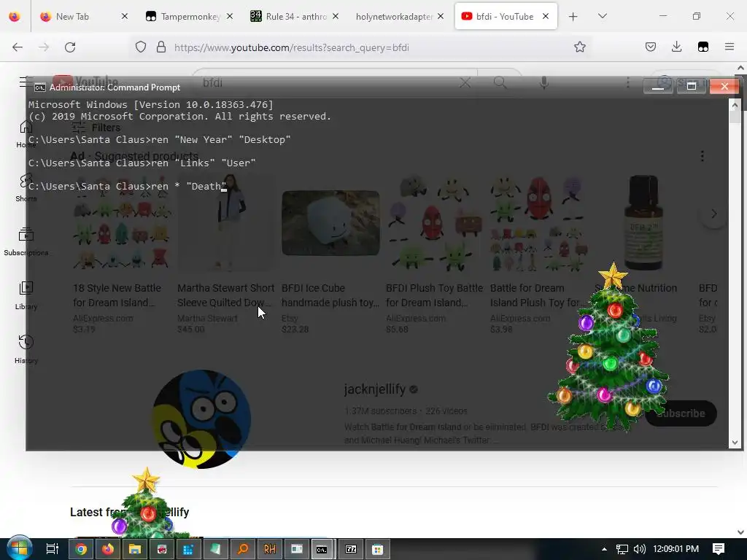Expand the list all tabs dropdown

pos(602,16)
